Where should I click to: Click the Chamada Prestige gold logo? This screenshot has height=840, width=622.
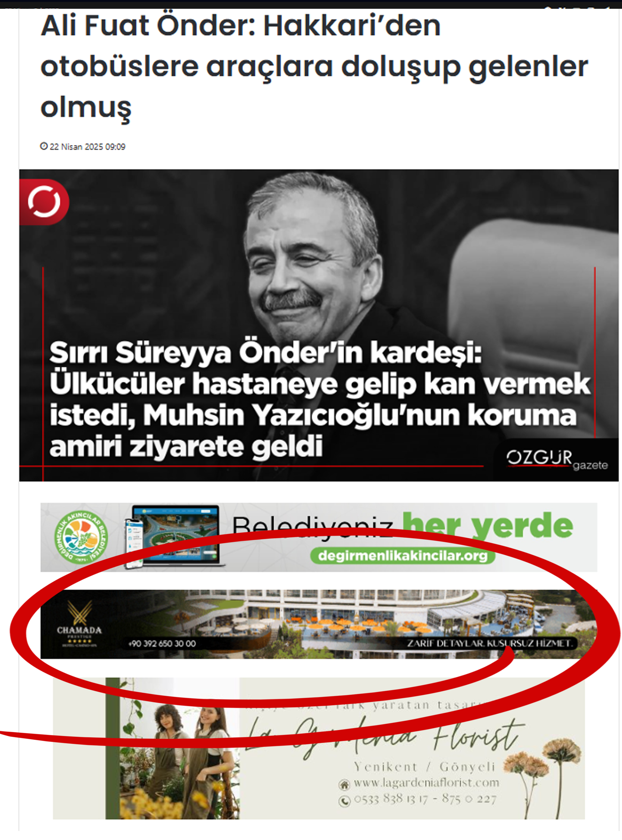pos(80,623)
